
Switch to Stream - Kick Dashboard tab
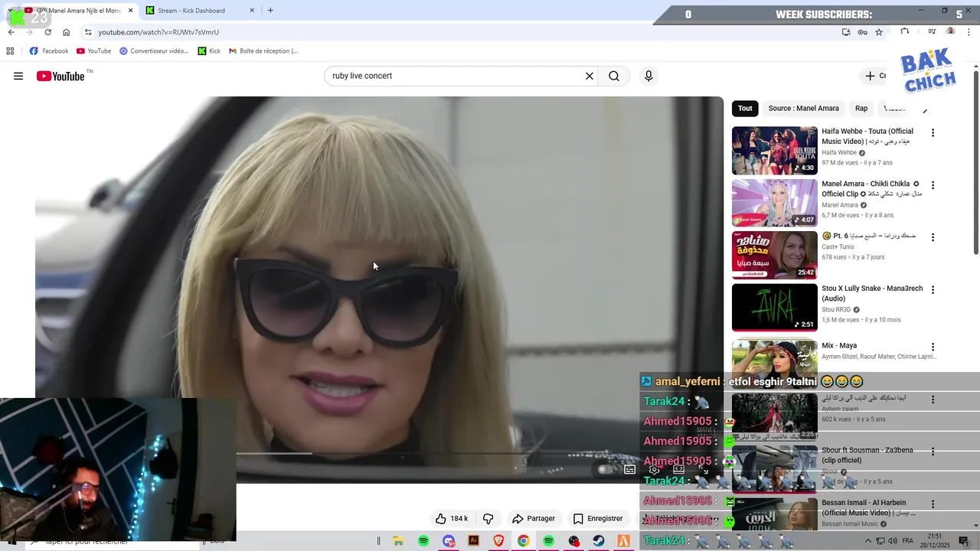(199, 11)
